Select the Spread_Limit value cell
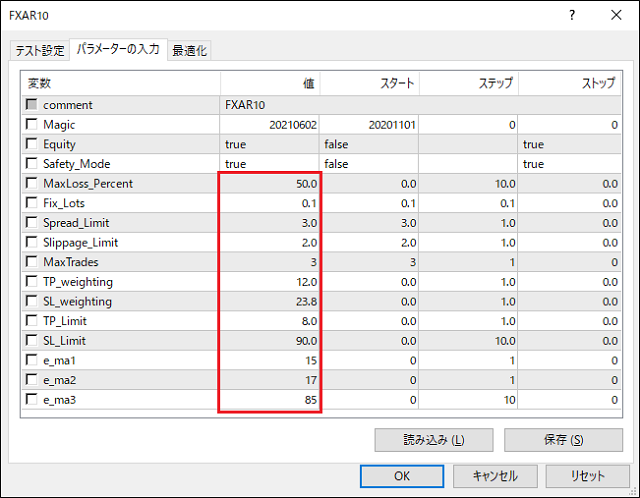The height and width of the screenshot is (498, 640). 270,222
